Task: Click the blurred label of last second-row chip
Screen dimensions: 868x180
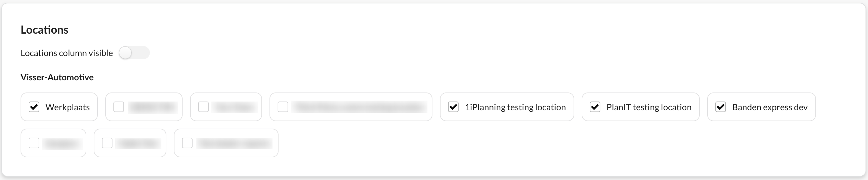Action: click(x=234, y=143)
